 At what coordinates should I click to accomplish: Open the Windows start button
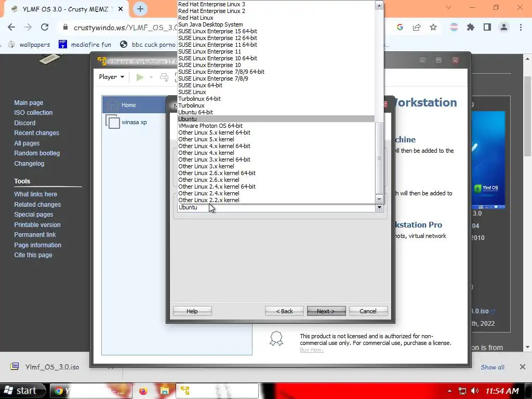click(22, 391)
